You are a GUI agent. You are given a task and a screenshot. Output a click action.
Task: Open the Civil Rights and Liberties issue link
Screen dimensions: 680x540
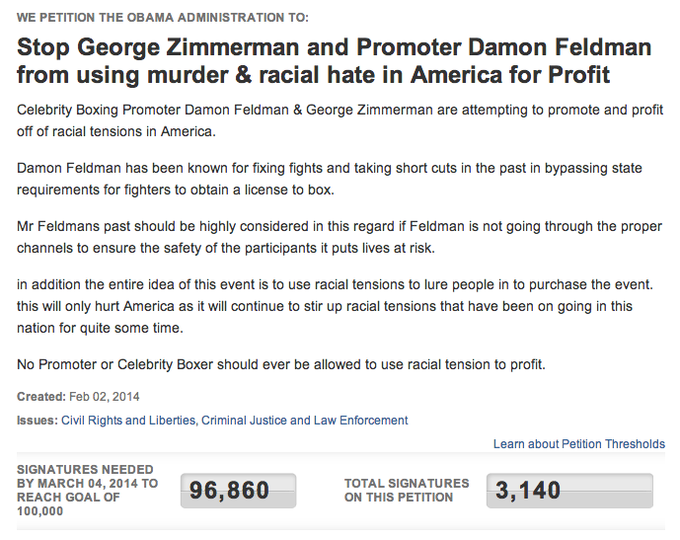coord(128,420)
